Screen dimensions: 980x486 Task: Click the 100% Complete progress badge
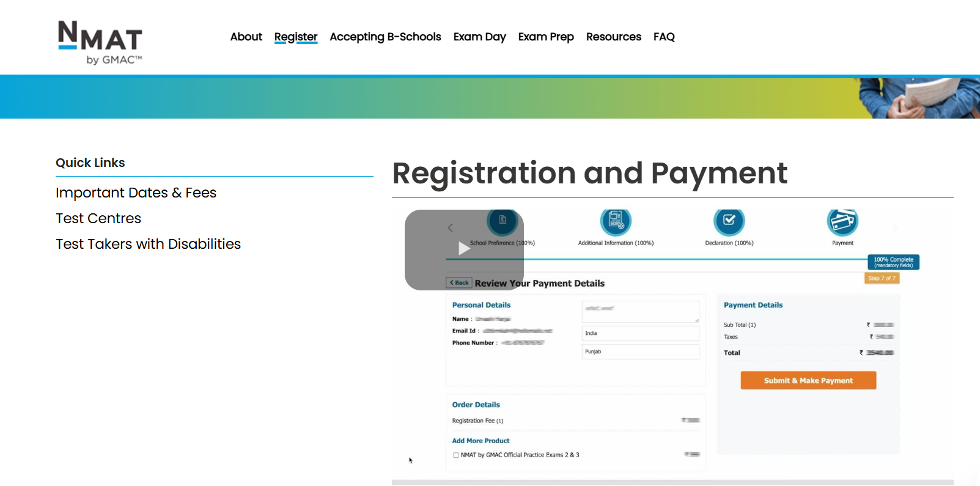(893, 262)
